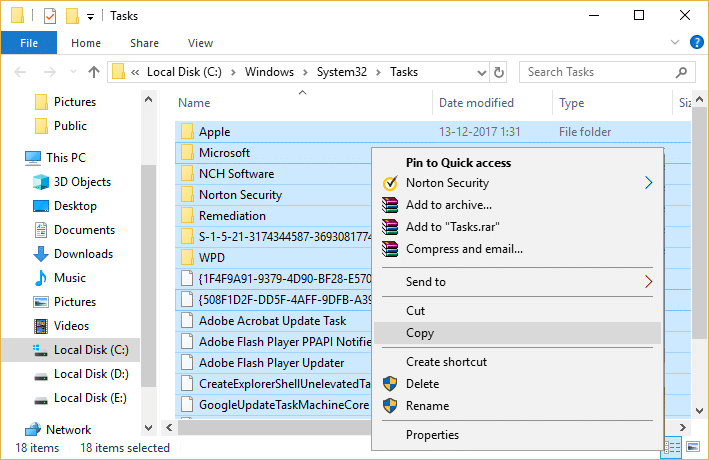Viewport: 709px width, 460px height.
Task: Open the File ribbon tab
Action: point(29,43)
